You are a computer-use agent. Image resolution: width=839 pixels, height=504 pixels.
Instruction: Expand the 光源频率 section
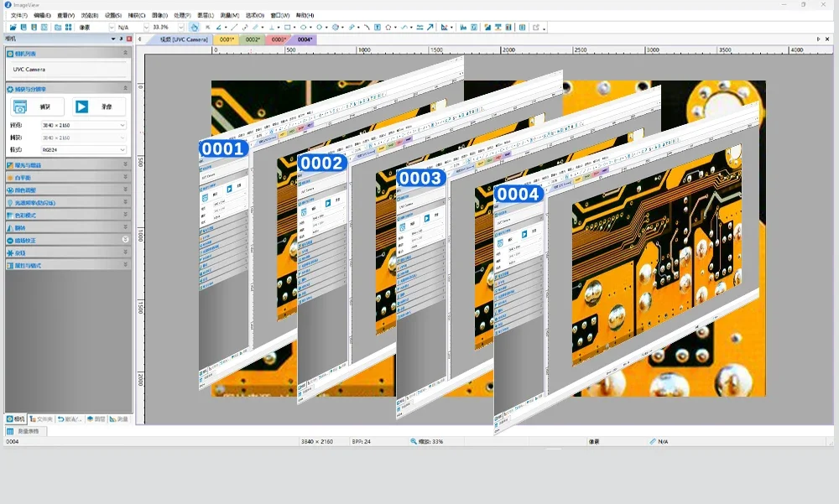click(68, 202)
